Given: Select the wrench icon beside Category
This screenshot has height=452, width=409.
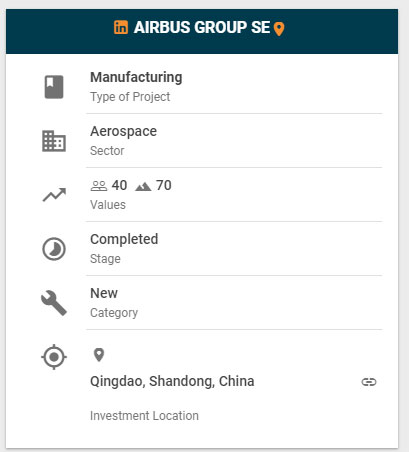Looking at the screenshot, I should click(54, 303).
